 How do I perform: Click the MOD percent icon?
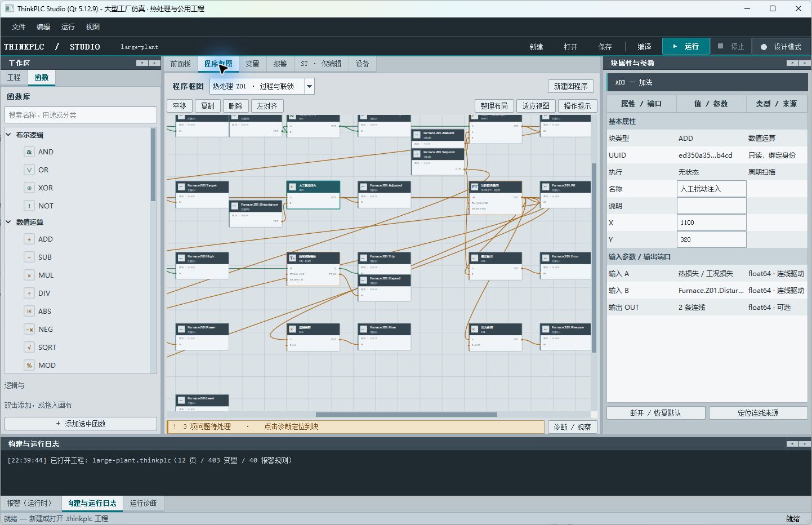tap(29, 366)
